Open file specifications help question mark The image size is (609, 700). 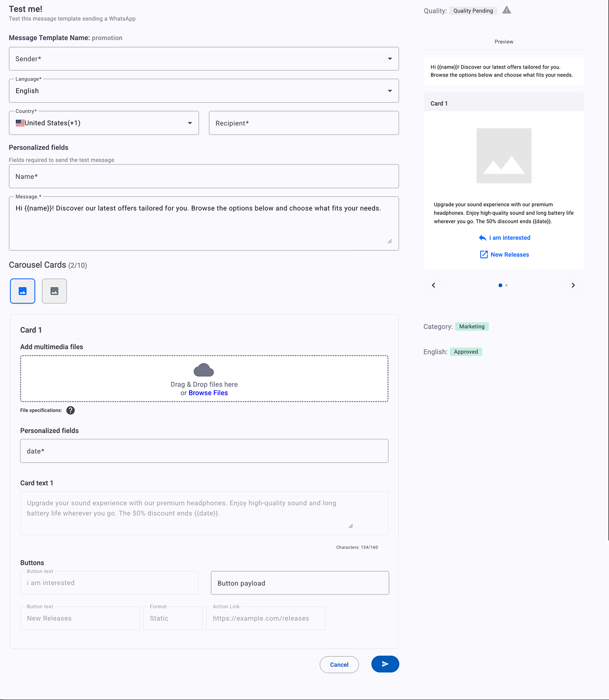coord(71,410)
